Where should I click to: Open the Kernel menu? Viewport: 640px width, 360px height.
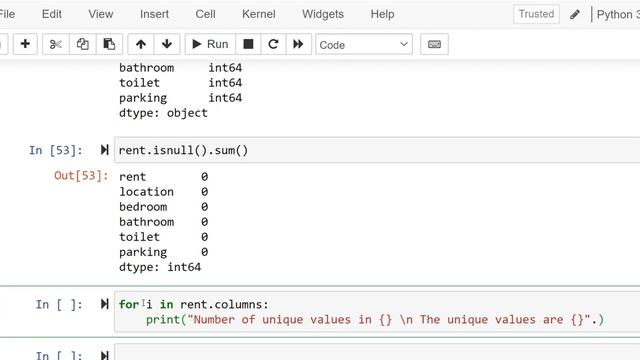[x=259, y=14]
